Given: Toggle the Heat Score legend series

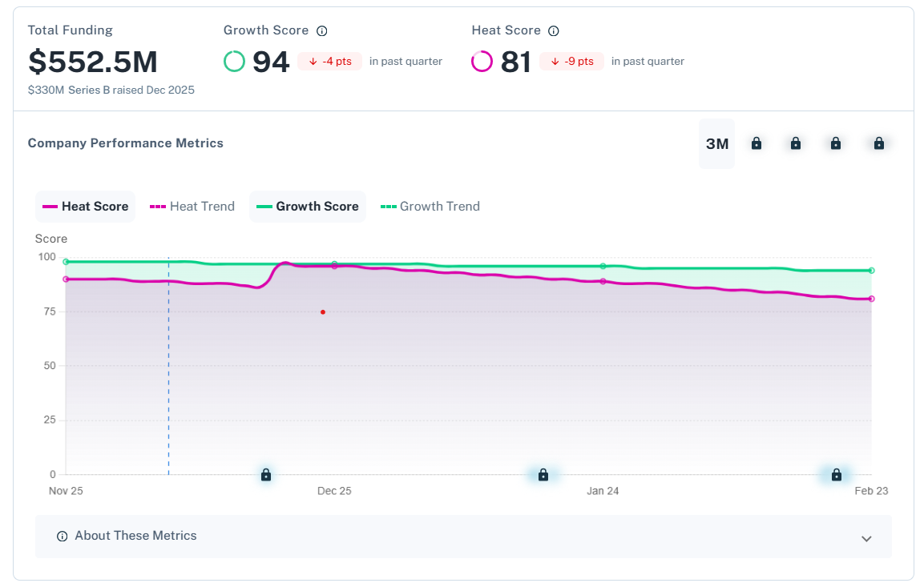Looking at the screenshot, I should coord(86,207).
